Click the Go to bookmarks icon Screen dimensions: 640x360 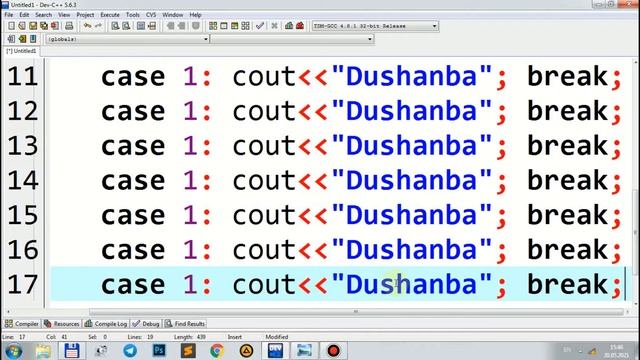(x=33, y=39)
